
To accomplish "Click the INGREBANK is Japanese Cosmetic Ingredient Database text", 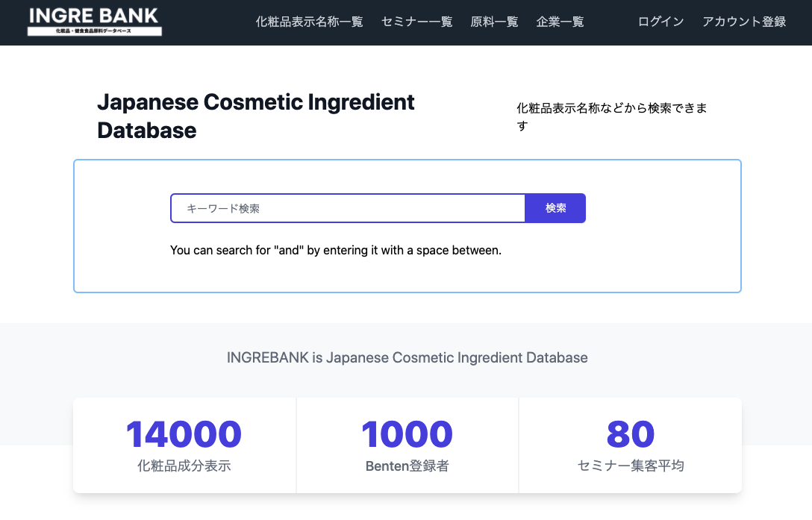I will (x=407, y=358).
